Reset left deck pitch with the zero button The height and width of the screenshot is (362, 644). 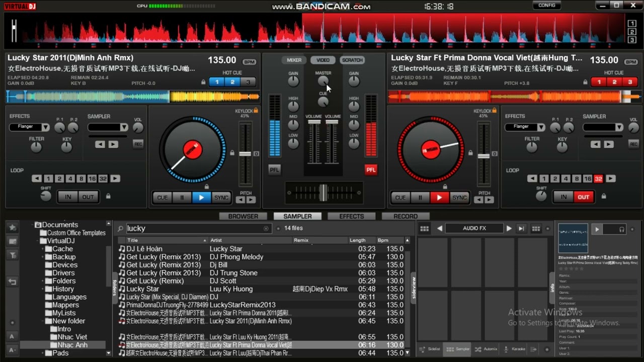[x=256, y=153]
